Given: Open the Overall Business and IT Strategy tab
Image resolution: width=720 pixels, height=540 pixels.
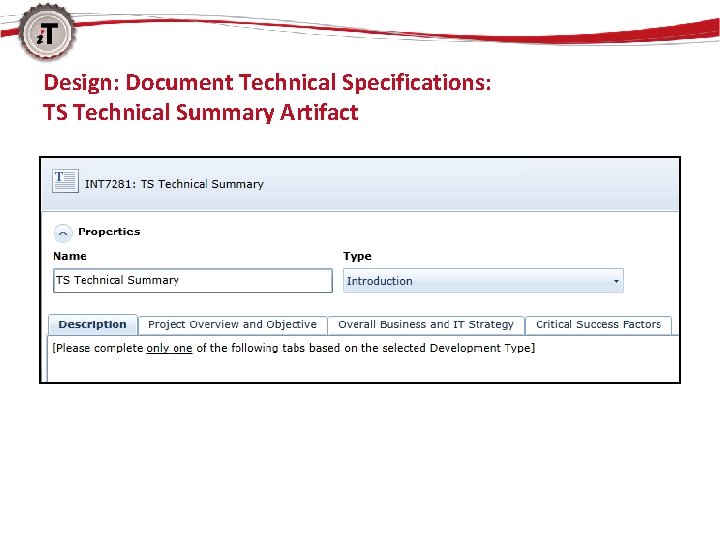Looking at the screenshot, I should (426, 325).
